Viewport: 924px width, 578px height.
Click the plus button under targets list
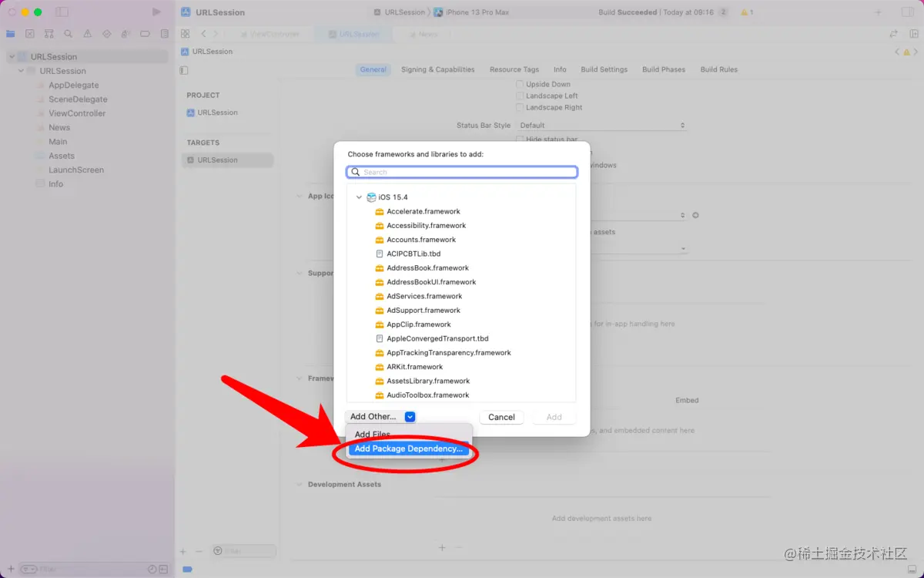pyautogui.click(x=183, y=551)
